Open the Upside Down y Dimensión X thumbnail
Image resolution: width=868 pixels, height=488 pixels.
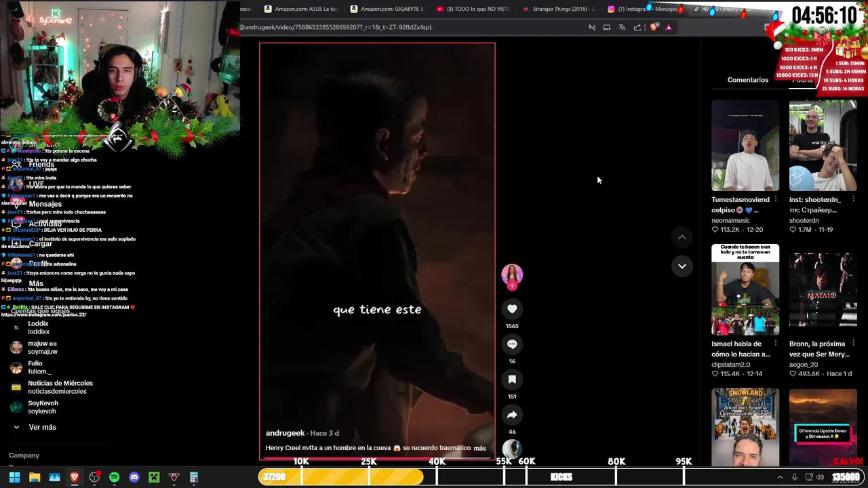(823, 427)
